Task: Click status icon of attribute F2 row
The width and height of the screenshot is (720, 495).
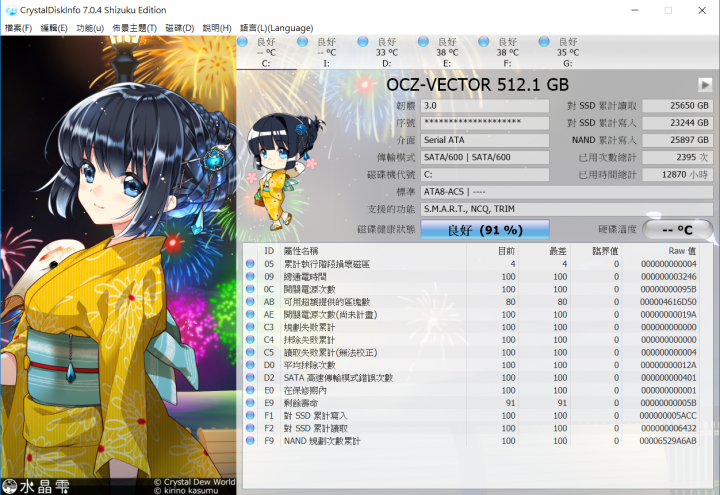Action: pos(250,428)
